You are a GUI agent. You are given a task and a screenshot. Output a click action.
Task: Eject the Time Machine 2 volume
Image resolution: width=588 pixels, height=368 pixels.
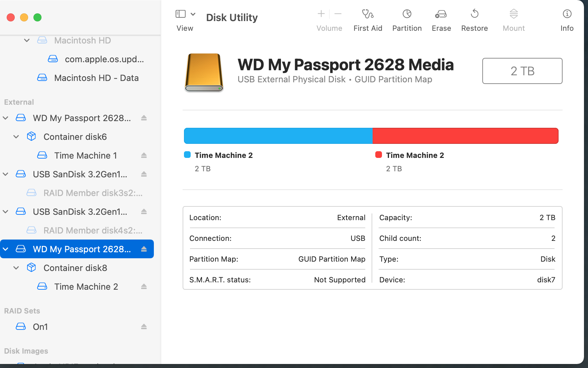(144, 287)
